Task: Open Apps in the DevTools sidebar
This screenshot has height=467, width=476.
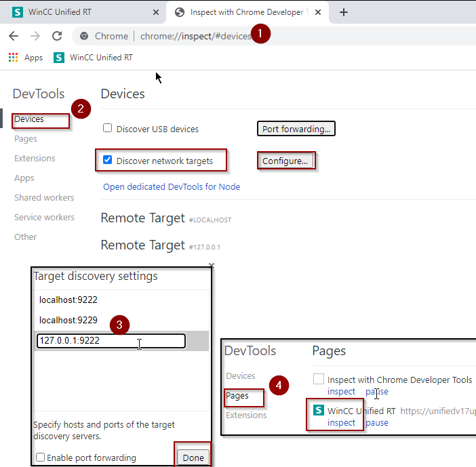Action: coord(24,178)
